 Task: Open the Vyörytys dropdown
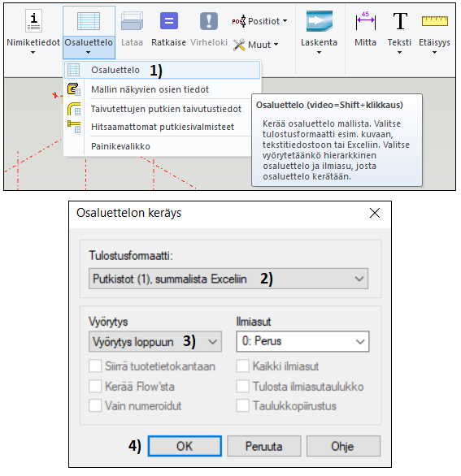tap(155, 341)
